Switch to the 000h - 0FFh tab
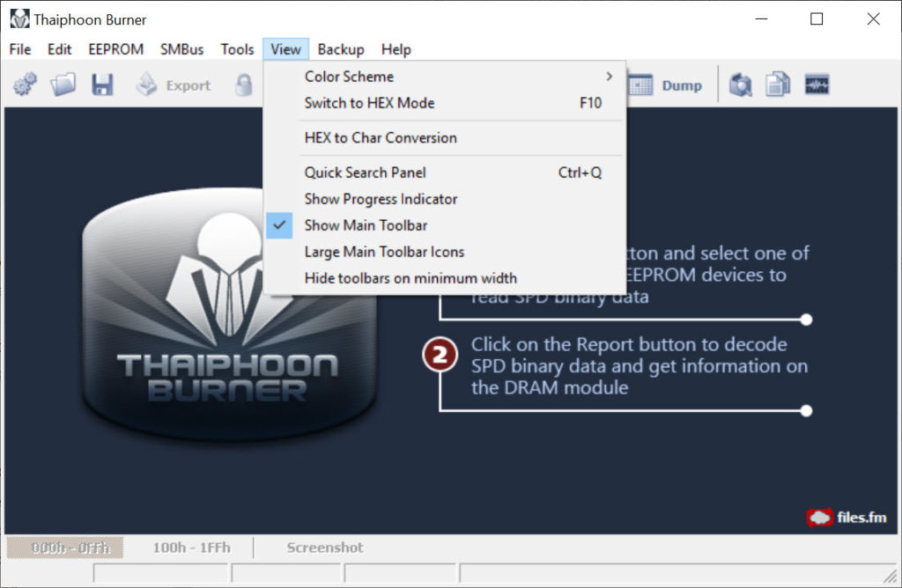The height and width of the screenshot is (588, 902). [65, 548]
